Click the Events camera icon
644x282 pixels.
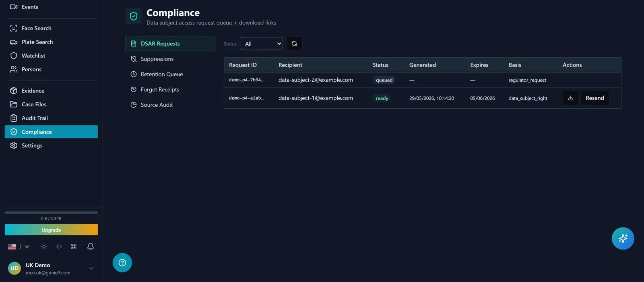pos(14,7)
